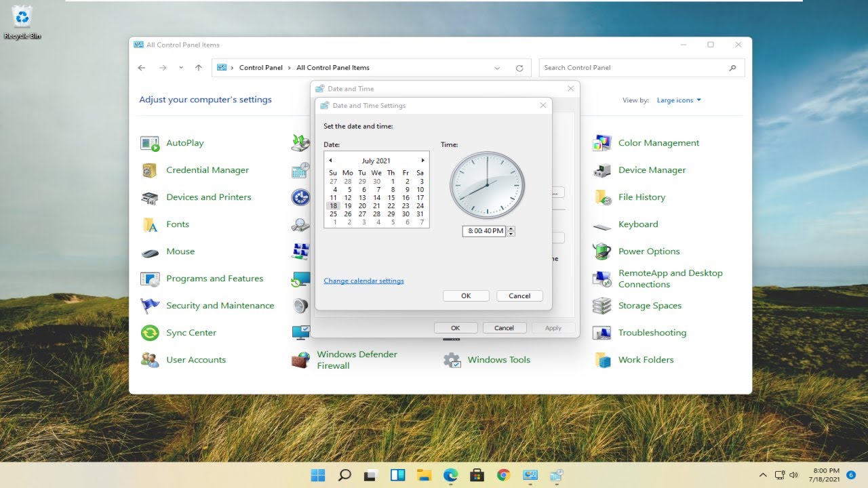Select July 22 in the calendar
Screen dimensions: 868x488
[x=391, y=206]
